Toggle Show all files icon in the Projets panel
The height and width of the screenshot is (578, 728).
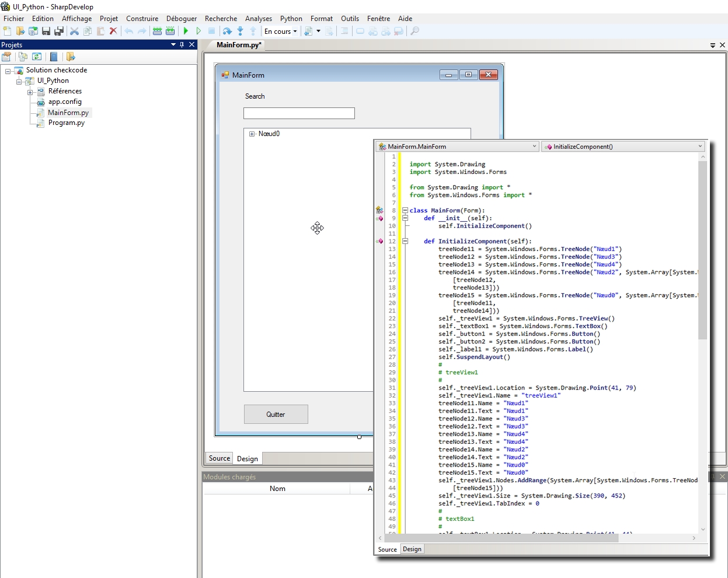[23, 57]
